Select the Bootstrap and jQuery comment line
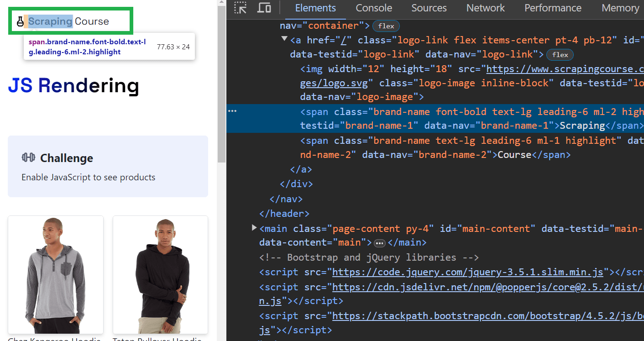This screenshot has width=644, height=341. click(x=369, y=257)
